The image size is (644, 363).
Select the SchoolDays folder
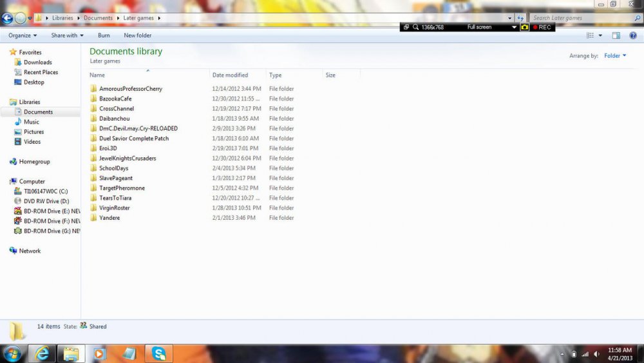[x=113, y=168]
